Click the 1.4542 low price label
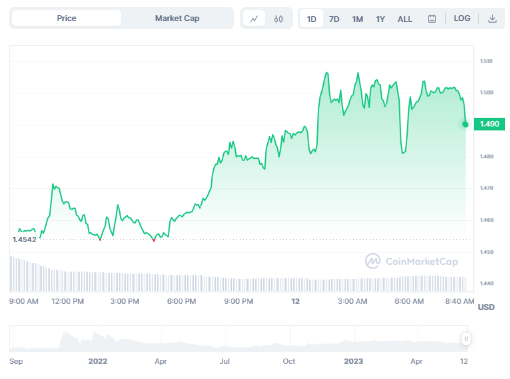 24,239
